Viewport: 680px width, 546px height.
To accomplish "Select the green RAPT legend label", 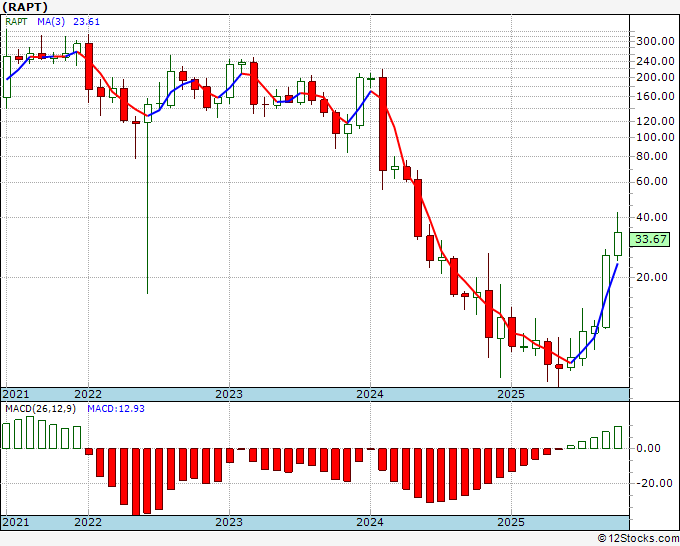I will (16, 22).
